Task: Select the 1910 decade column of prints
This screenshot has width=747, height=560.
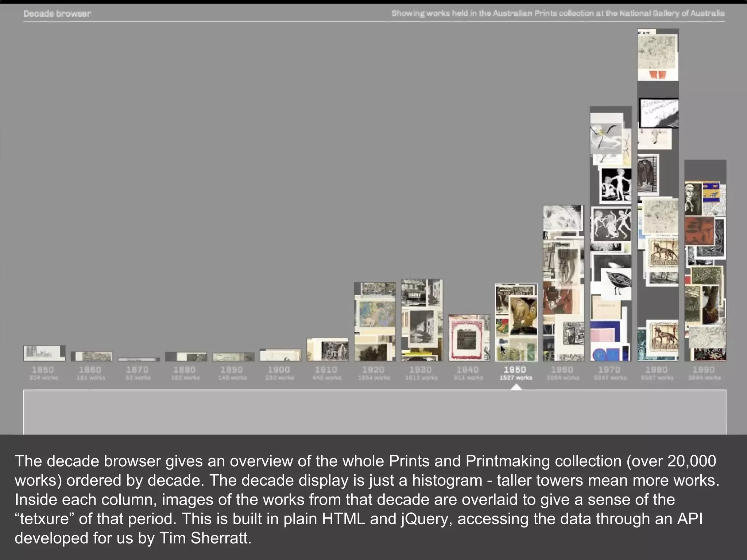Action: point(328,350)
